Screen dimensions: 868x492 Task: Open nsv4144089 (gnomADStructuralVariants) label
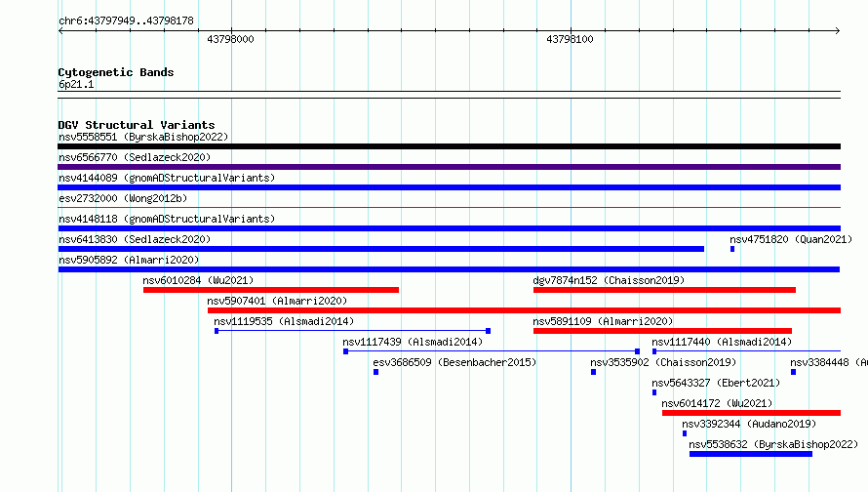coord(167,178)
